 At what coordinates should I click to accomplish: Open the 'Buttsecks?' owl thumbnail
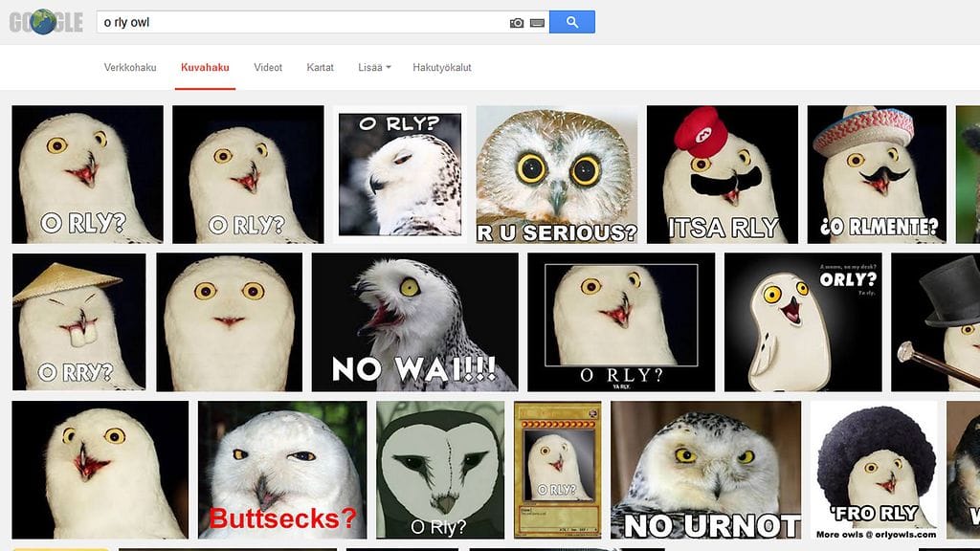(x=281, y=470)
